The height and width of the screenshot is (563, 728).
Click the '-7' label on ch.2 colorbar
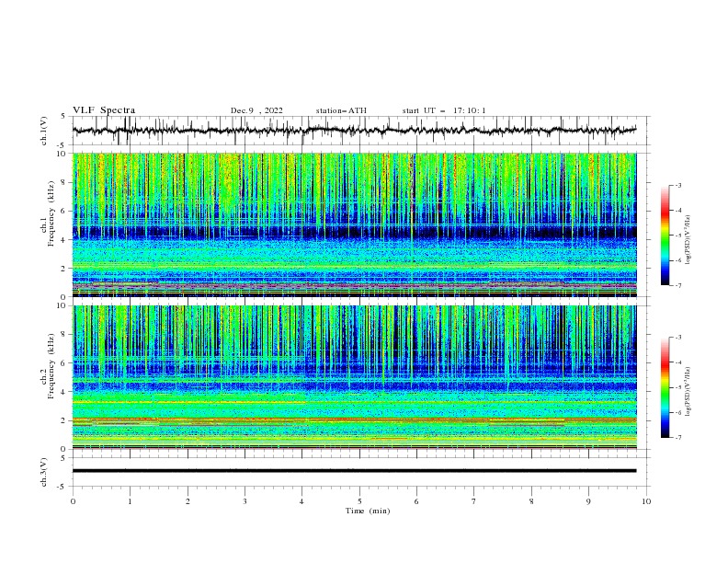click(x=677, y=438)
